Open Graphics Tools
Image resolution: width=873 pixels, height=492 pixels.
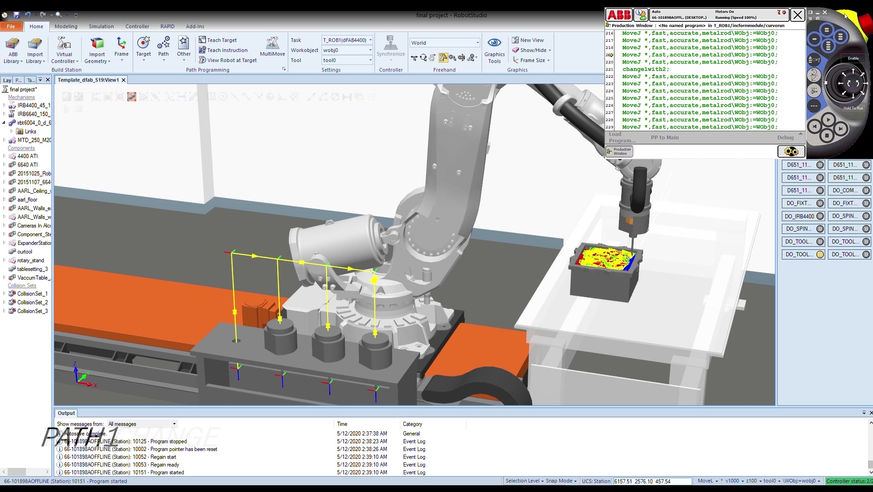494,50
